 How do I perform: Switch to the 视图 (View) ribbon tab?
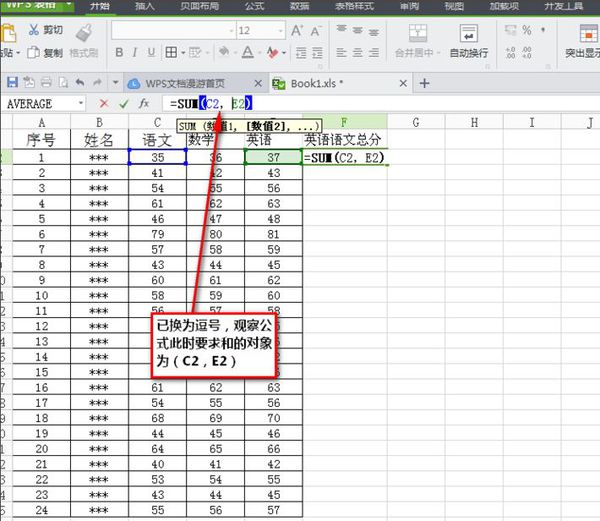454,6
